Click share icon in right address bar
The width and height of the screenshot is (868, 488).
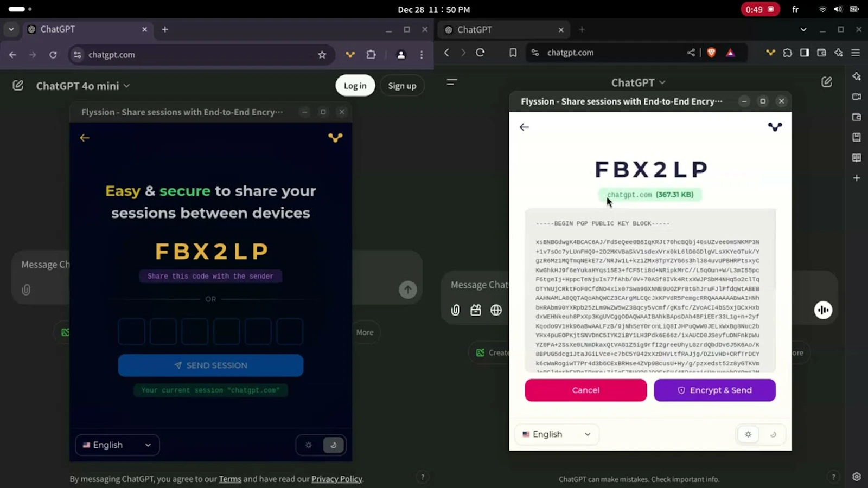(691, 53)
